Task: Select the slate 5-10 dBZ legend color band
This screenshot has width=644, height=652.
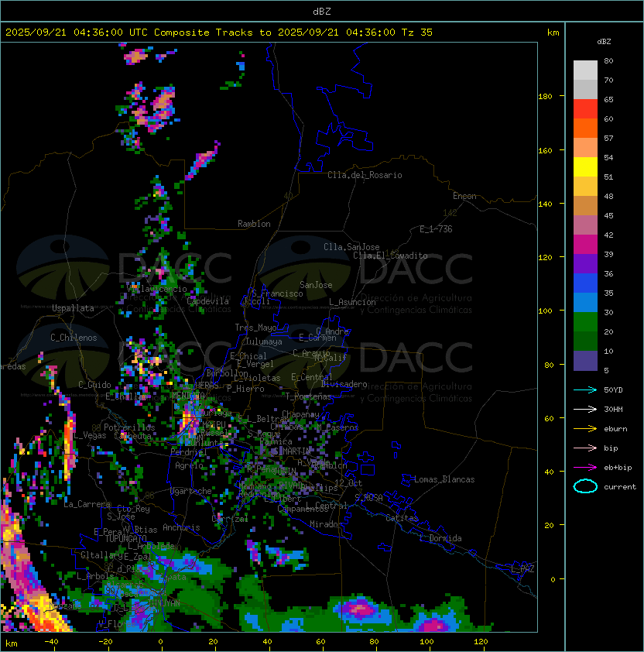Action: (585, 361)
